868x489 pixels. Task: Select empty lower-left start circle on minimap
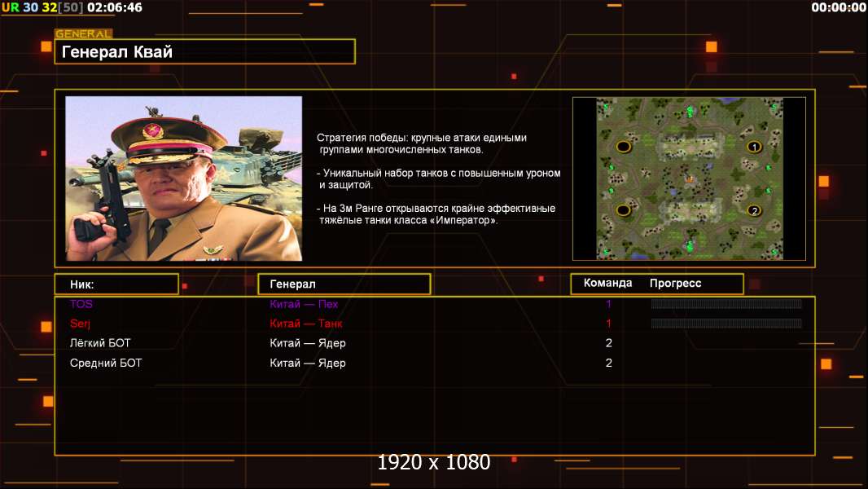coord(624,210)
